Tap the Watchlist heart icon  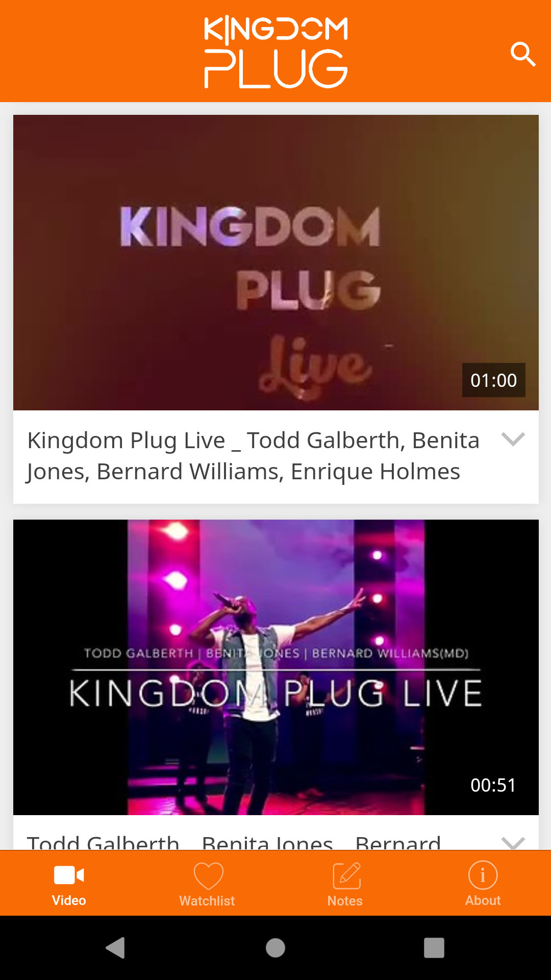click(x=208, y=876)
